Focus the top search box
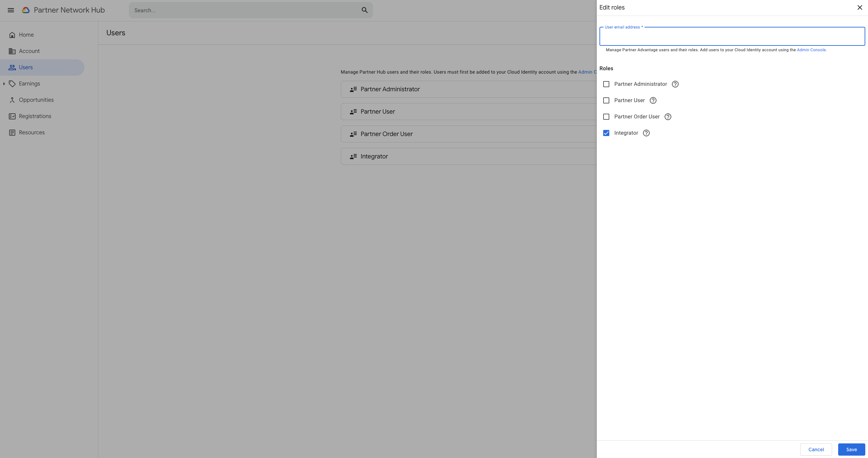The height and width of the screenshot is (458, 868). [x=251, y=10]
